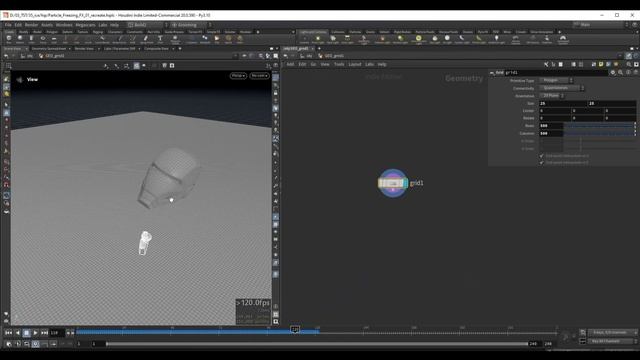The image size is (640, 360).
Task: Click the Rows value input field
Action: click(551, 126)
